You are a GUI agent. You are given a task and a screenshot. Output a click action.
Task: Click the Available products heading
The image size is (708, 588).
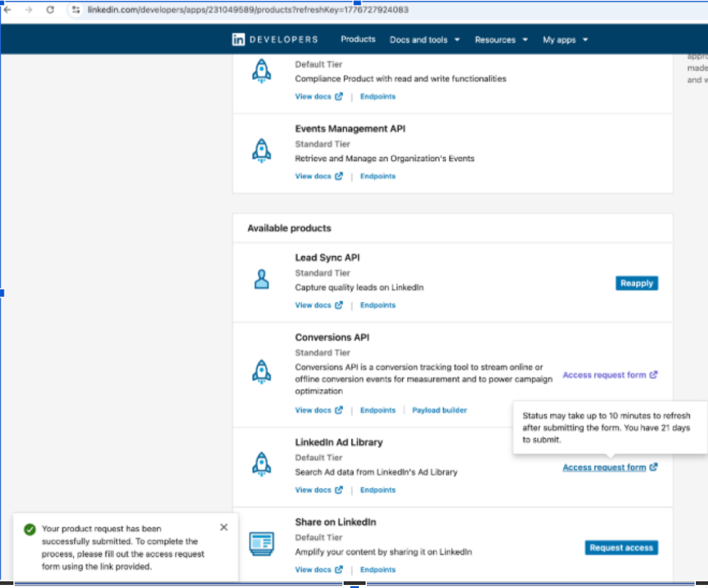point(289,228)
